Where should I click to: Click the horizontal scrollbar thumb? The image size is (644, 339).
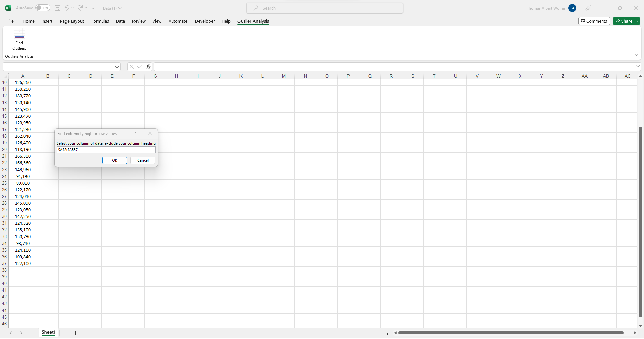(x=511, y=333)
